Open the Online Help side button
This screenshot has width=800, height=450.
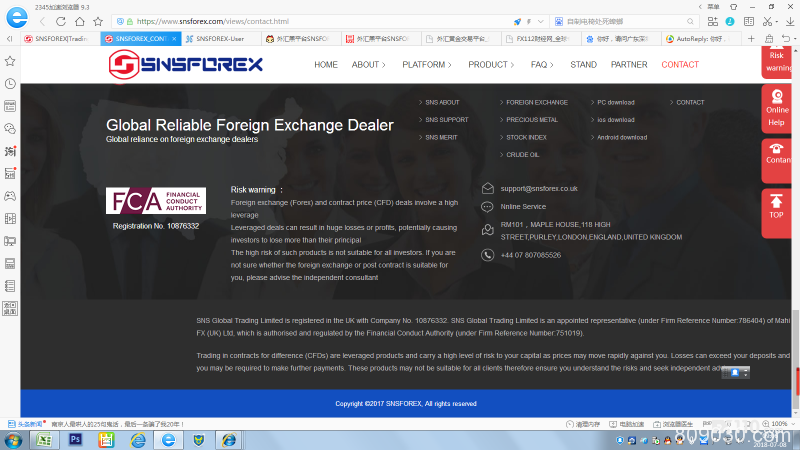pos(777,109)
